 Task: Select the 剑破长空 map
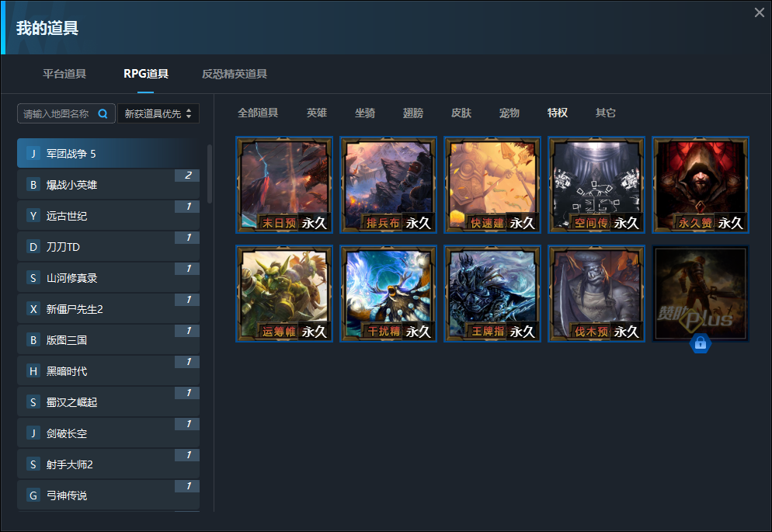pos(108,433)
